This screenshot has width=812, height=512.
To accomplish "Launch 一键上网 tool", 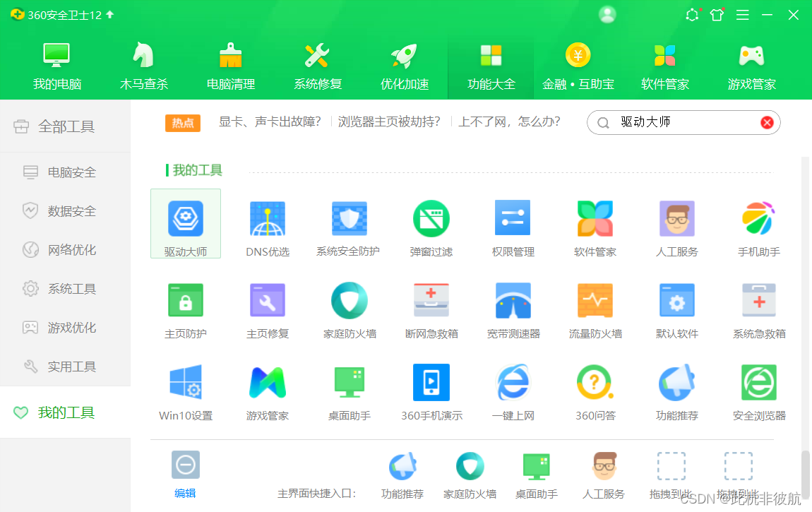I will pos(513,393).
